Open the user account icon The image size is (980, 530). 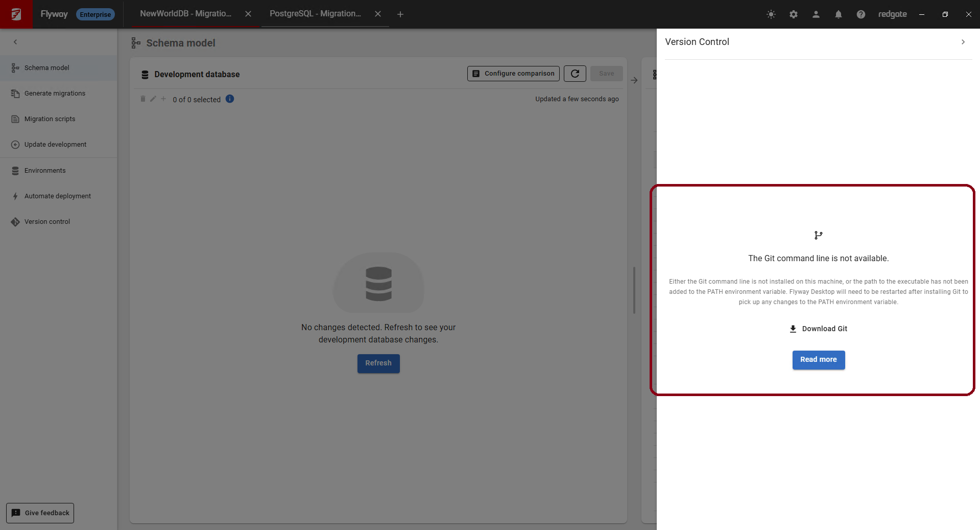[x=816, y=14]
